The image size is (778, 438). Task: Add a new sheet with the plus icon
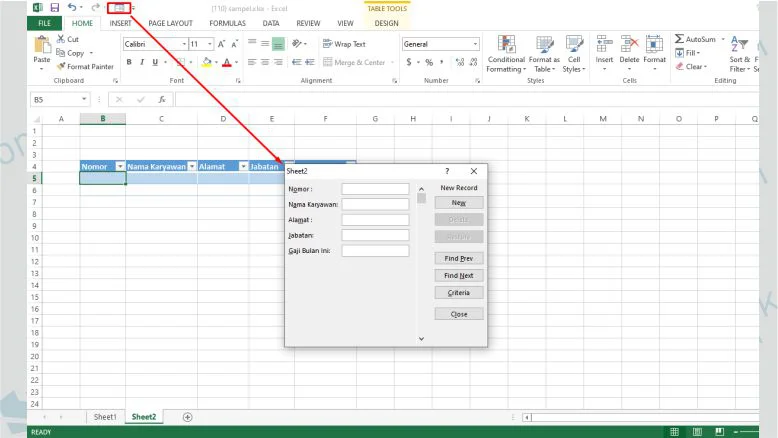click(x=187, y=417)
